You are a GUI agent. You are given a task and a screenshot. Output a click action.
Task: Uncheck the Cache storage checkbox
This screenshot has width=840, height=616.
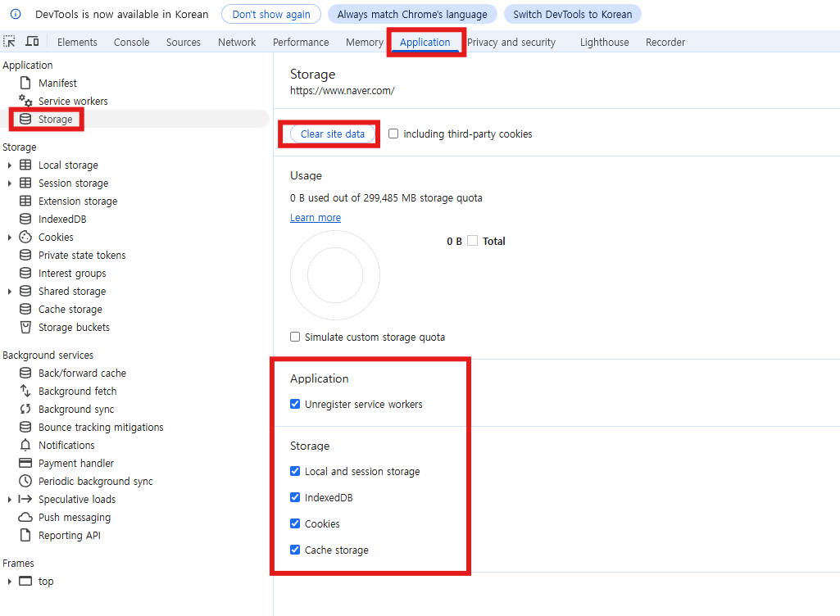coord(295,550)
